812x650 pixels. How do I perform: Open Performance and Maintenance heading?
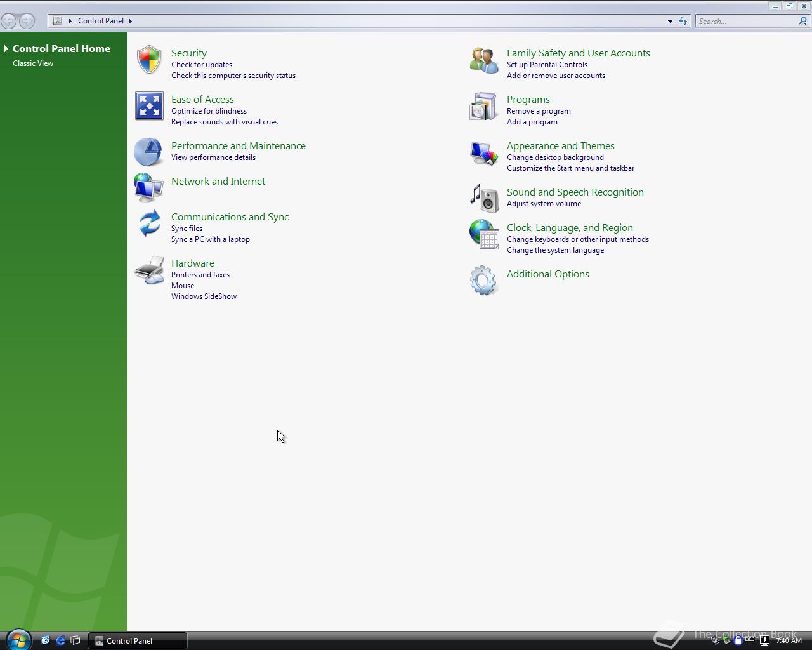[239, 146]
